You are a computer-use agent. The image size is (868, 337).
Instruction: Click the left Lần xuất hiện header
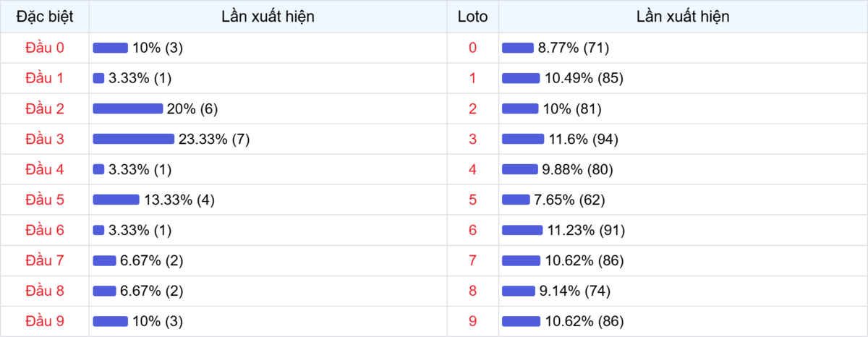pyautogui.click(x=268, y=17)
